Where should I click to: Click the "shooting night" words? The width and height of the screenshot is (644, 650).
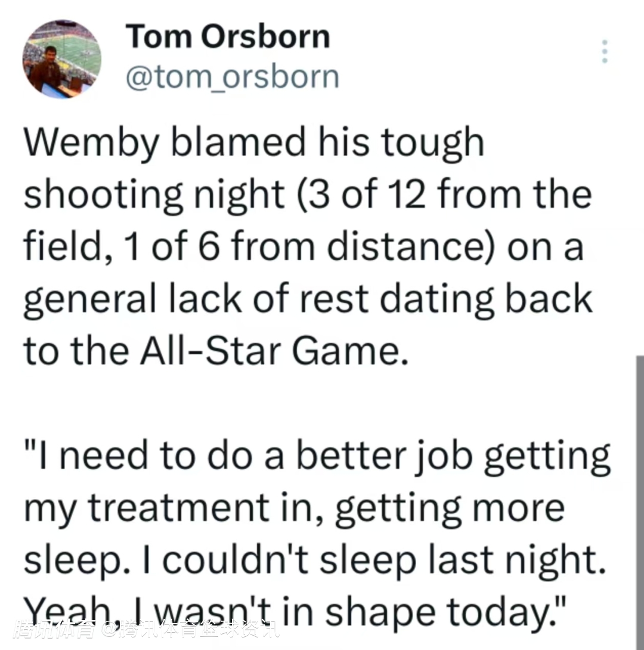[x=154, y=195]
